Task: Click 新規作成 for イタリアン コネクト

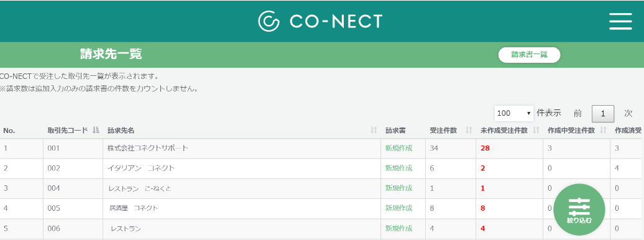Action: point(399,168)
